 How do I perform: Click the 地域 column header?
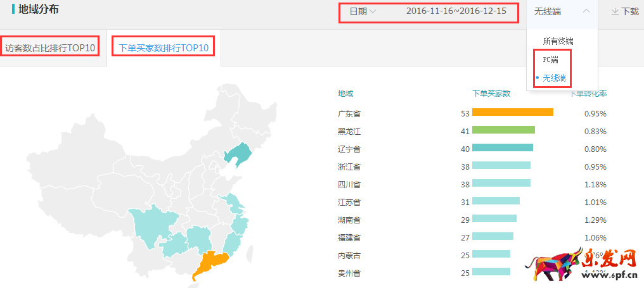click(345, 94)
